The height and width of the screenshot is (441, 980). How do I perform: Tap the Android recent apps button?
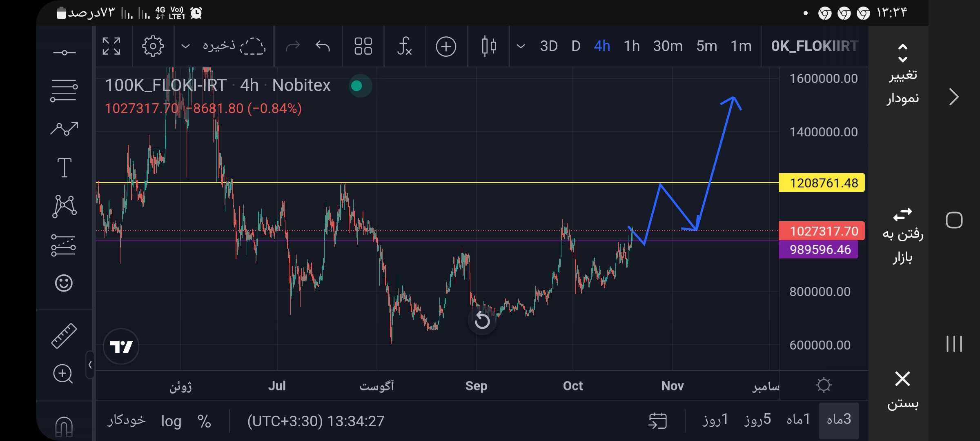954,344
